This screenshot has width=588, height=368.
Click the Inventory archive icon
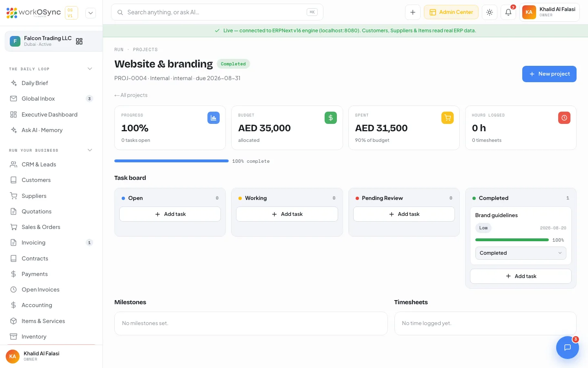point(13,337)
